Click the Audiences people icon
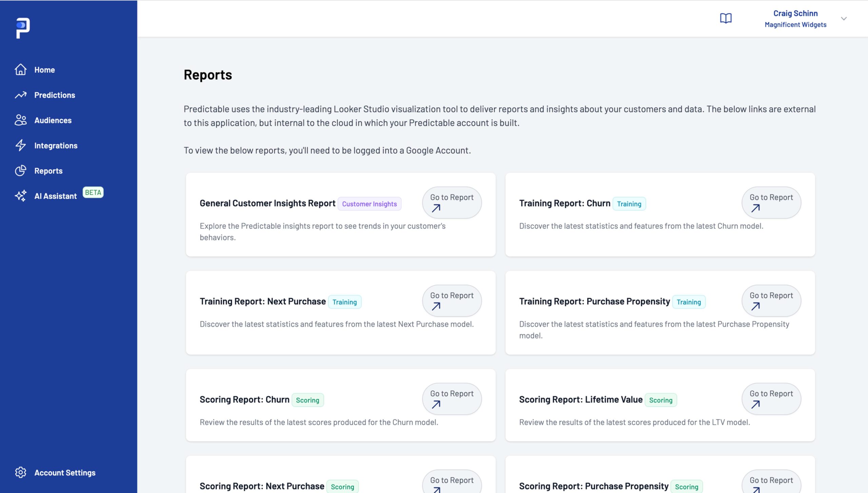 click(20, 120)
